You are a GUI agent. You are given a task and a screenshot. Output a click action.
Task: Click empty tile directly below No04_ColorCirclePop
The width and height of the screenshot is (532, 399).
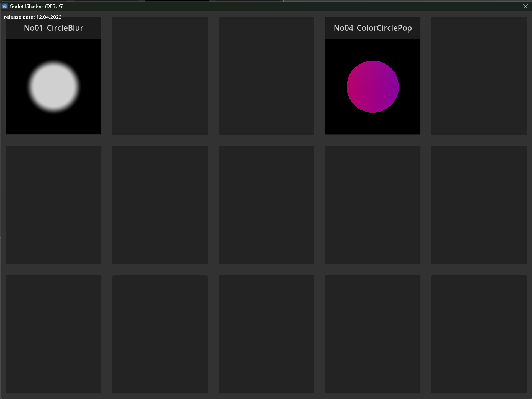pos(372,205)
